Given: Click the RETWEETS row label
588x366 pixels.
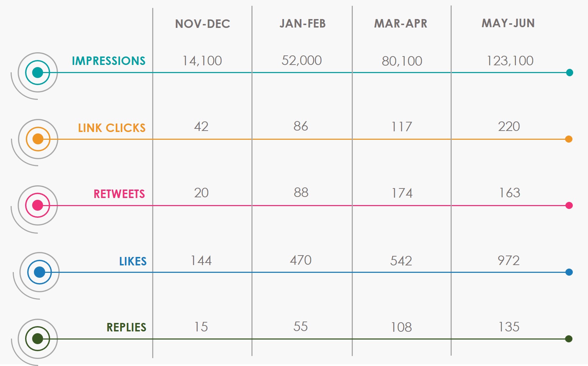Looking at the screenshot, I should [x=119, y=194].
